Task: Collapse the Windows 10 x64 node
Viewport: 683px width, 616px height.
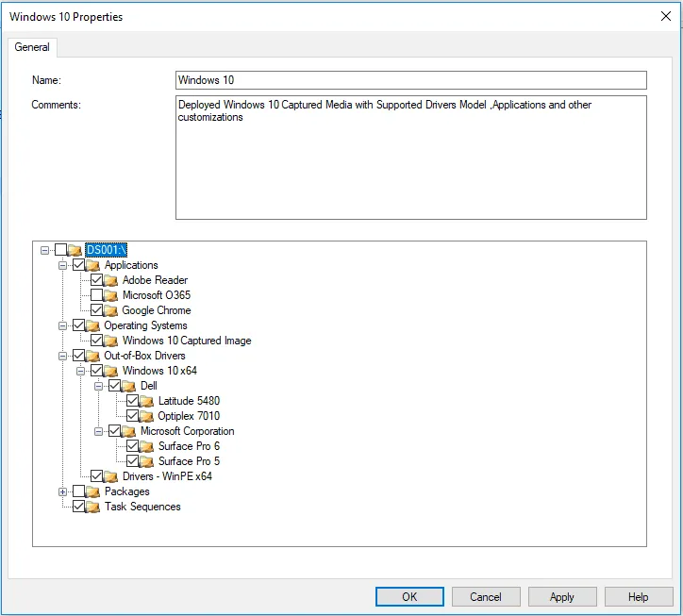Action: [80, 371]
